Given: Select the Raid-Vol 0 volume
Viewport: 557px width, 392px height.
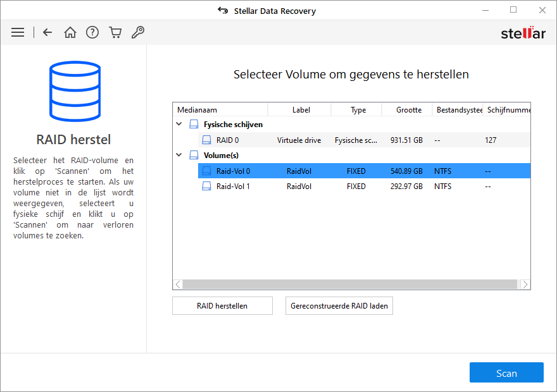Looking at the screenshot, I should (x=364, y=171).
